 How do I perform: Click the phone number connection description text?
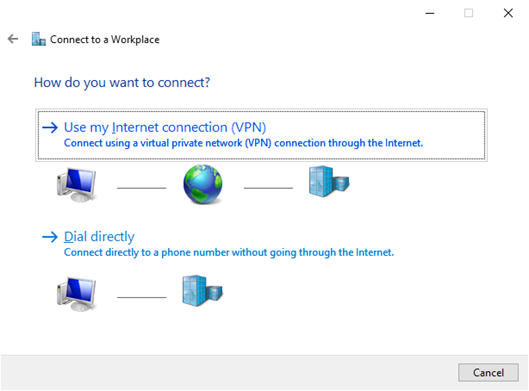[229, 252]
